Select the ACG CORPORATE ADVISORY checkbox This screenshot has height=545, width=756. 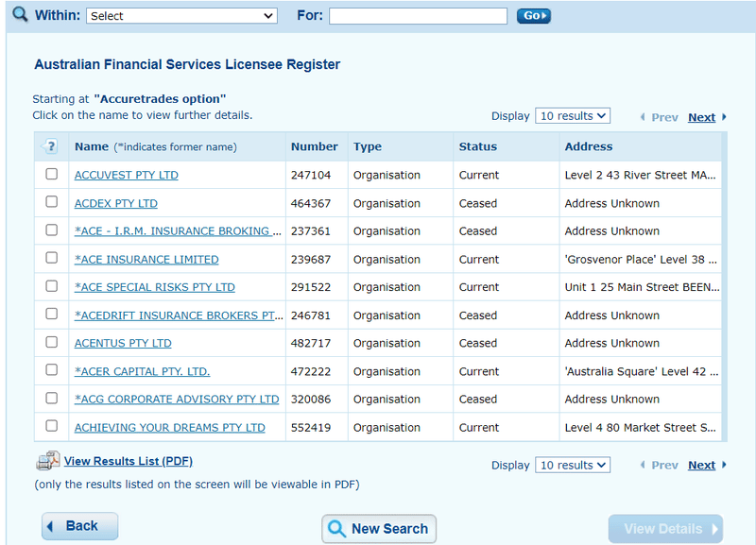52,398
